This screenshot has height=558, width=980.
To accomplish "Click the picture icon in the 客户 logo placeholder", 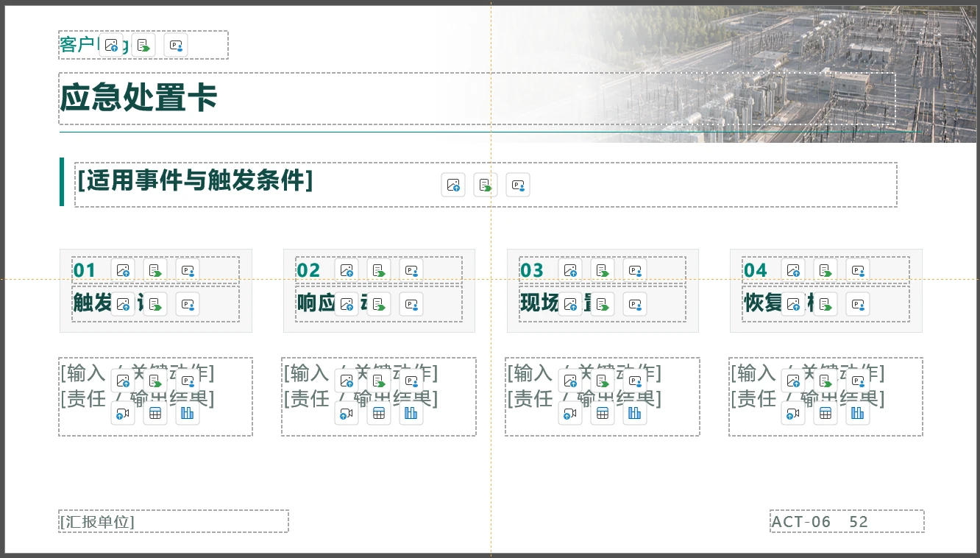I will coord(111,45).
